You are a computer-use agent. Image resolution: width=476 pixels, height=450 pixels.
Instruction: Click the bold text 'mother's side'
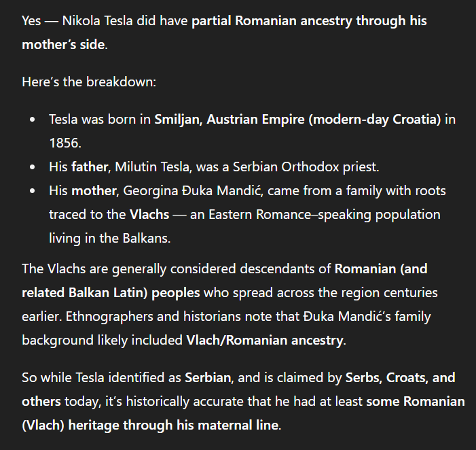tap(63, 45)
